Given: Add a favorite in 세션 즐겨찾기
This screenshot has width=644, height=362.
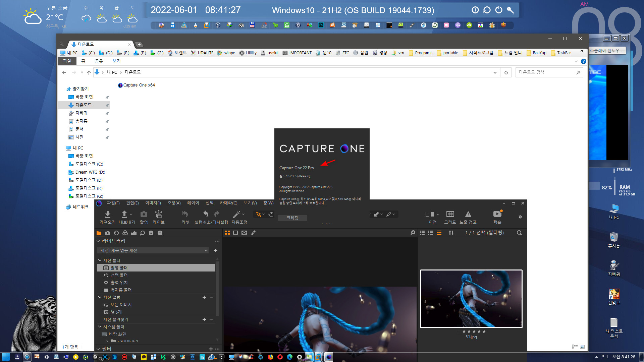Looking at the screenshot, I should pos(204,319).
